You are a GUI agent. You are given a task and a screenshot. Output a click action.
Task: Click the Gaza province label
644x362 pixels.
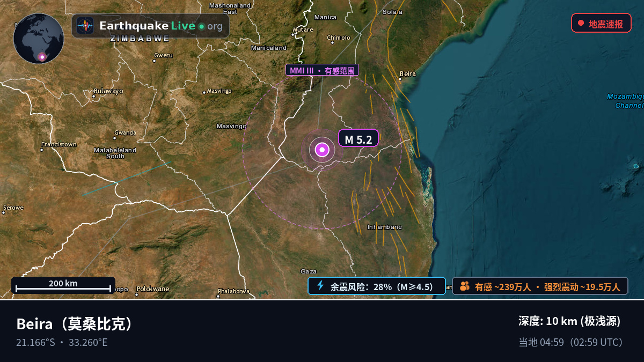coord(309,271)
